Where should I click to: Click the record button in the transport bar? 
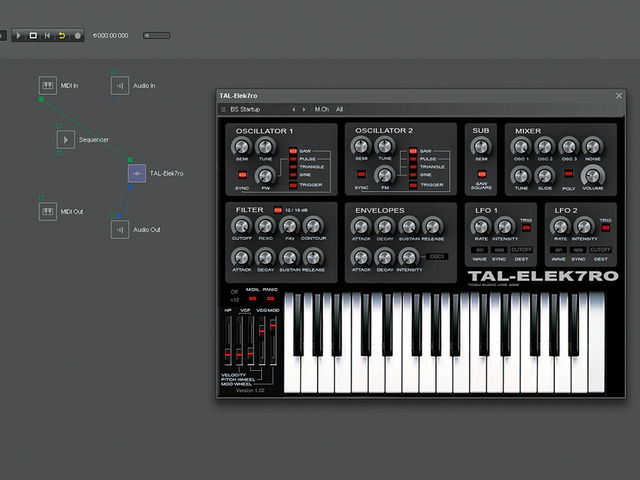tap(78, 36)
